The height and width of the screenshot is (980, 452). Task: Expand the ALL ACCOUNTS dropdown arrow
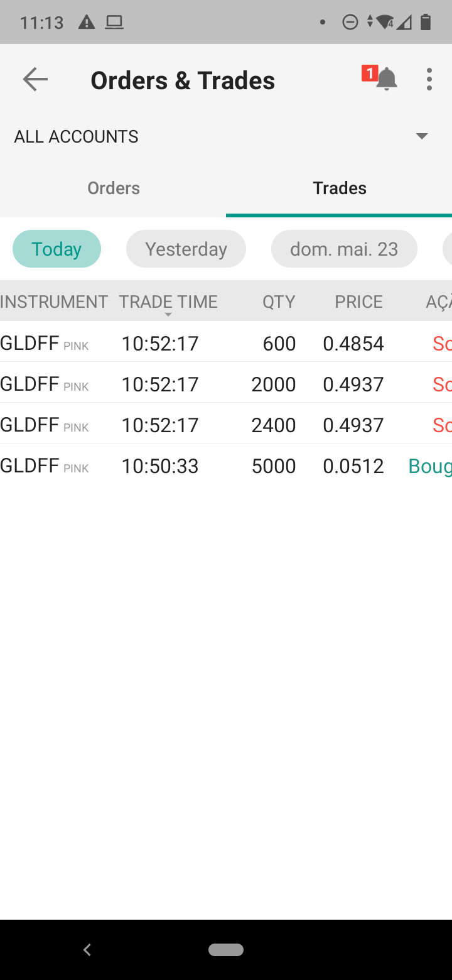422,136
